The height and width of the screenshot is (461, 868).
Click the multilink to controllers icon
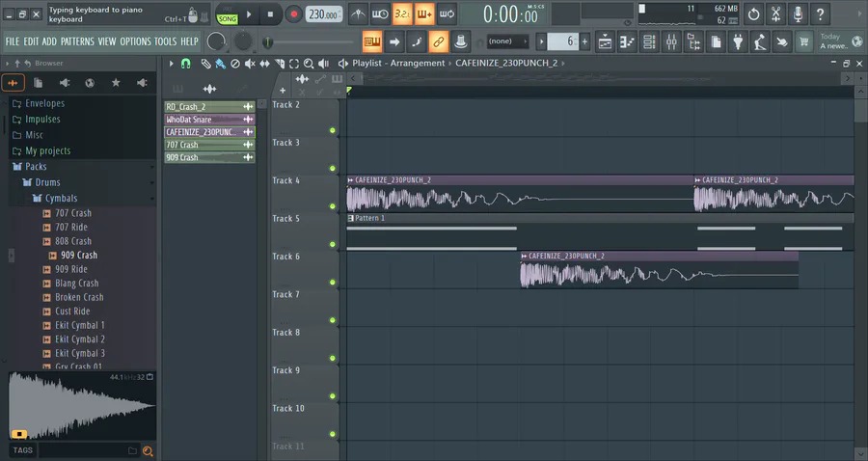[460, 41]
